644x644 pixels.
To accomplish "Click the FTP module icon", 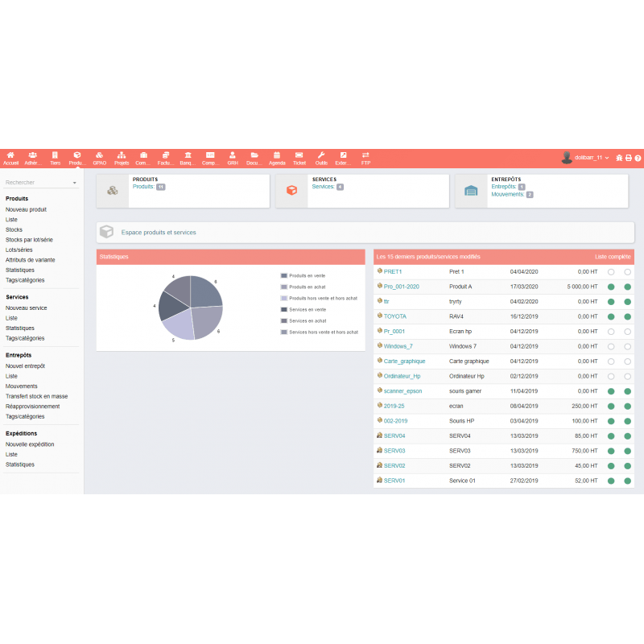I will [365, 158].
